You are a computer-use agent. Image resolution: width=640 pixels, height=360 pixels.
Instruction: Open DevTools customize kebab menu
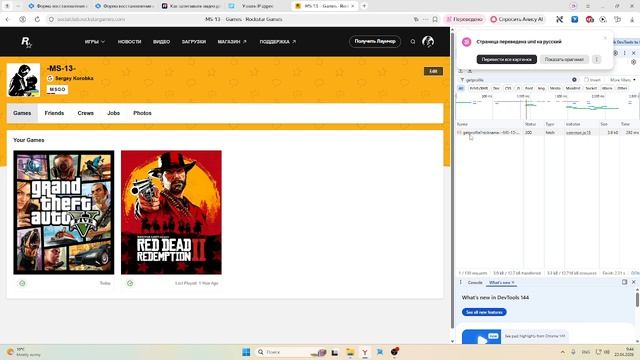point(624,53)
